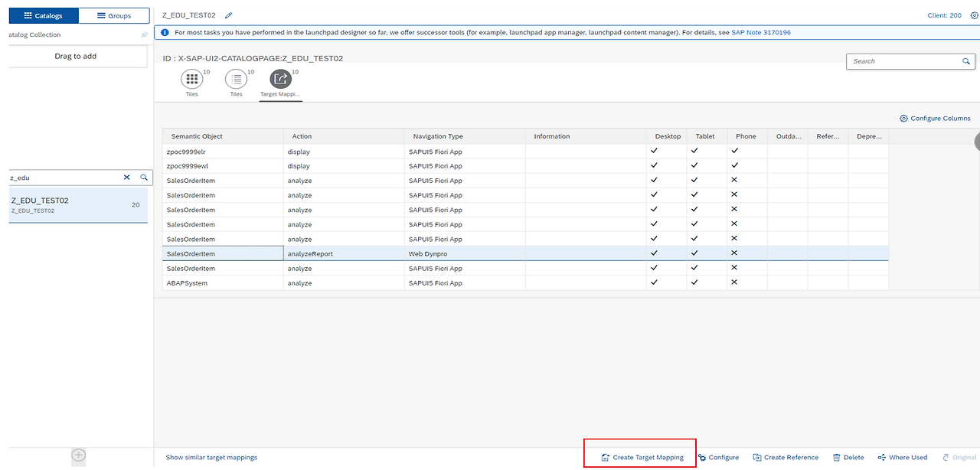The image size is (980, 470).
Task: Click the Tablet column header
Action: point(707,136)
